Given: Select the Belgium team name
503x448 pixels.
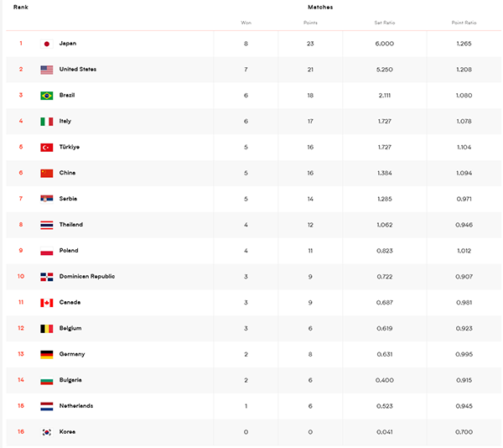Looking at the screenshot, I should click(x=70, y=328).
